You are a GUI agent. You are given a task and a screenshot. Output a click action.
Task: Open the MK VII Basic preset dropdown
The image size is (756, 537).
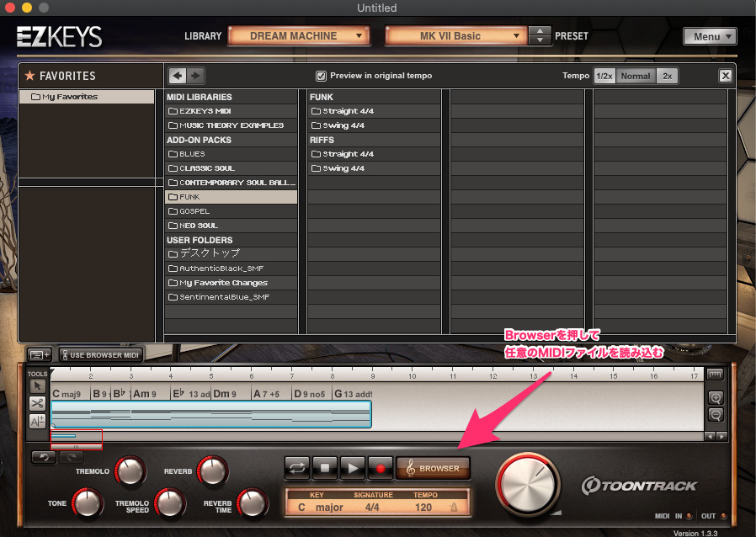(x=455, y=36)
